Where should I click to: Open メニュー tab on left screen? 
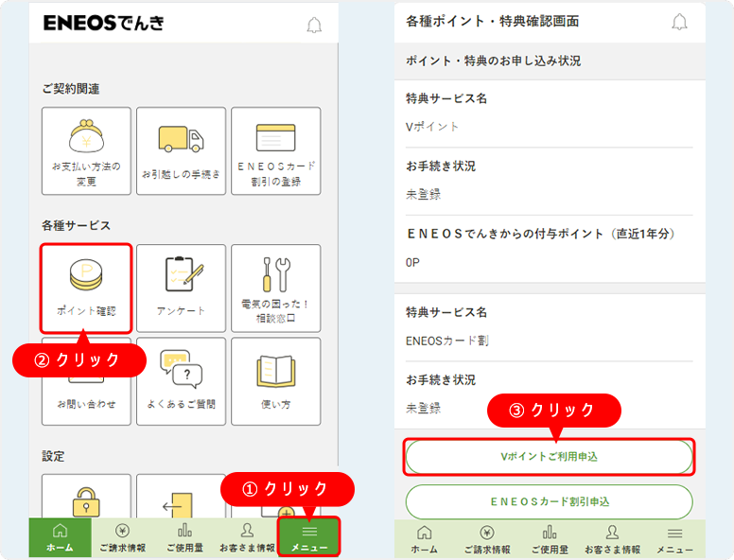309,537
